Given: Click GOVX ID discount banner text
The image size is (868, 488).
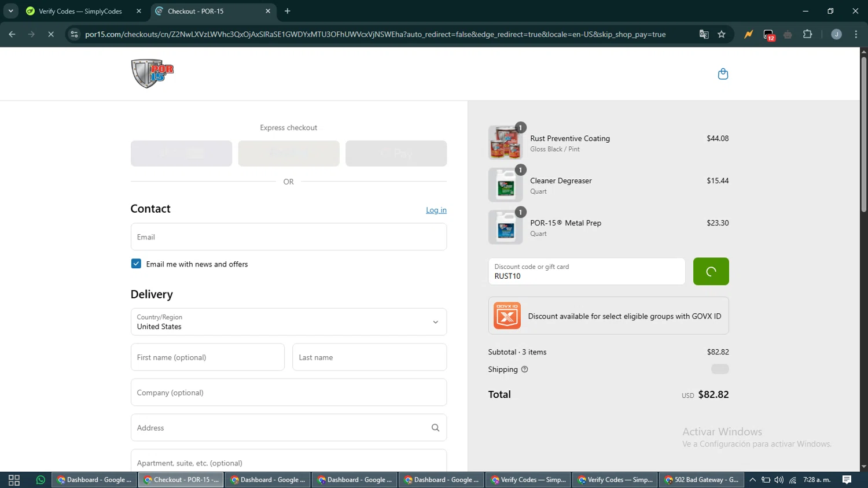Looking at the screenshot, I should pos(624,316).
